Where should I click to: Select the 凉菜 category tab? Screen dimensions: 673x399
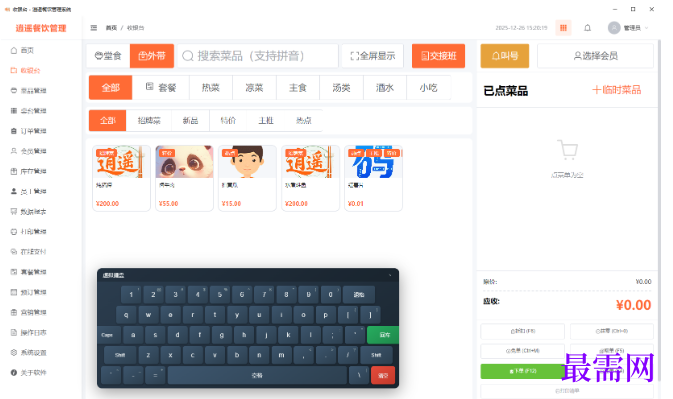pyautogui.click(x=255, y=88)
